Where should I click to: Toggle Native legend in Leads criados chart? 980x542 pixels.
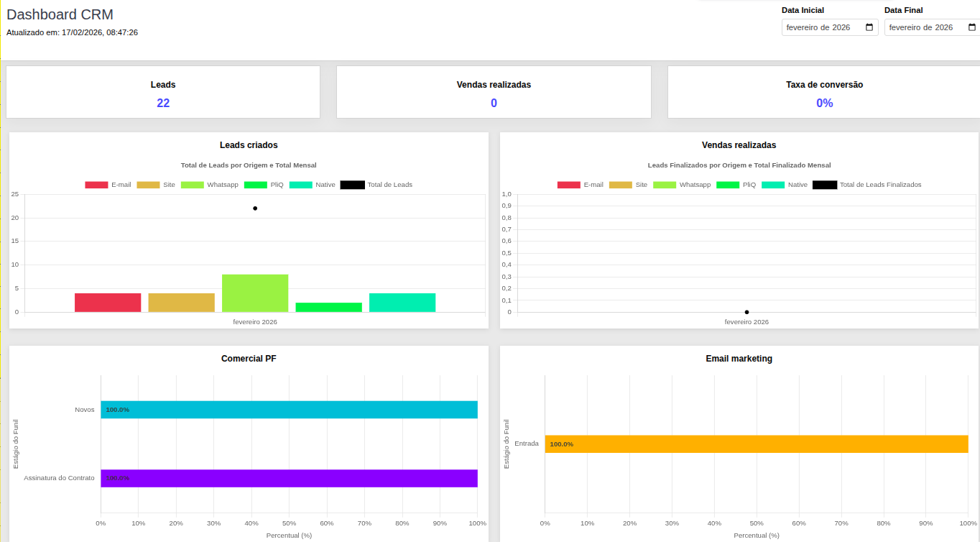coord(312,185)
